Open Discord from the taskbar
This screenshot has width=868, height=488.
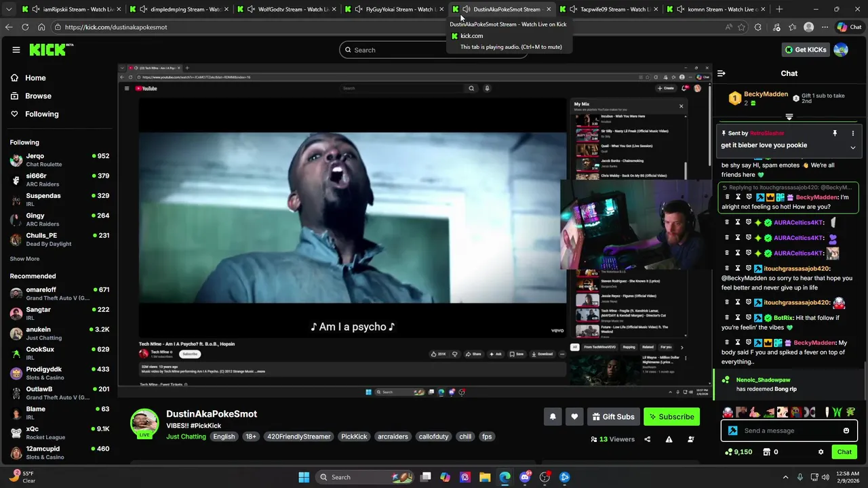coord(525,477)
